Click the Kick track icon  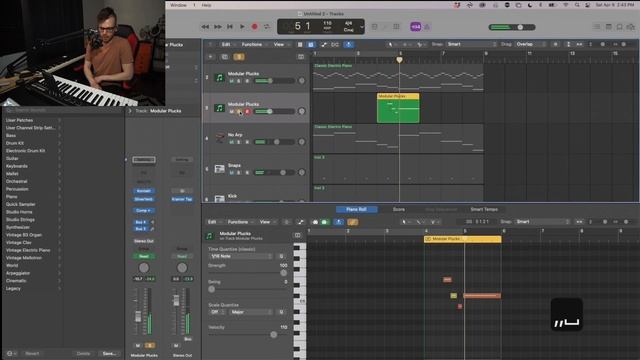(x=220, y=198)
